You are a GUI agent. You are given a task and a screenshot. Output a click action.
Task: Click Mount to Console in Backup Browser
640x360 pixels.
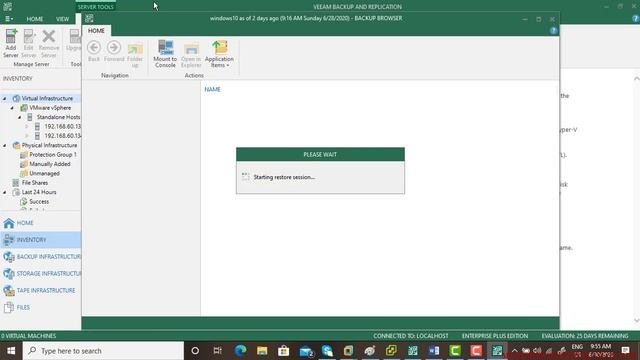(165, 53)
